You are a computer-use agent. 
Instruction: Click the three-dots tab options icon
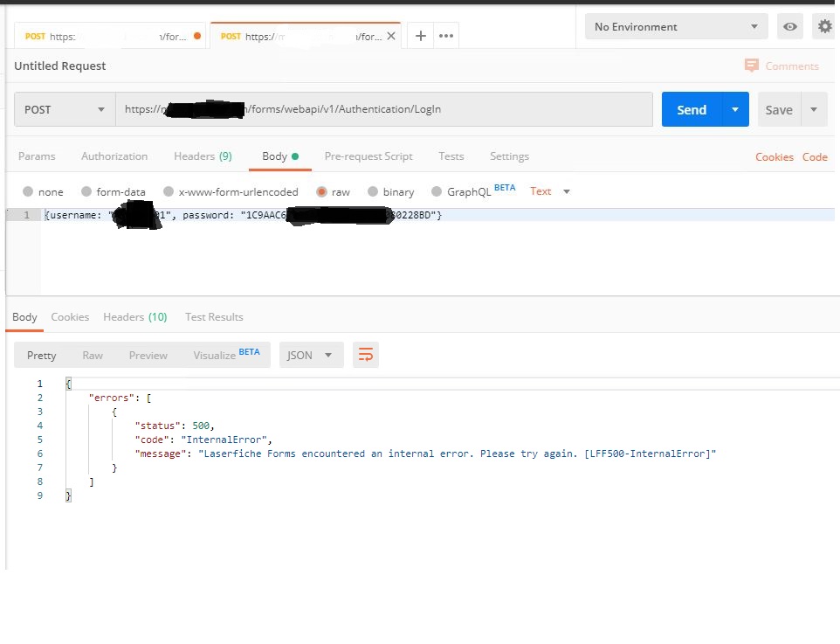click(x=446, y=36)
